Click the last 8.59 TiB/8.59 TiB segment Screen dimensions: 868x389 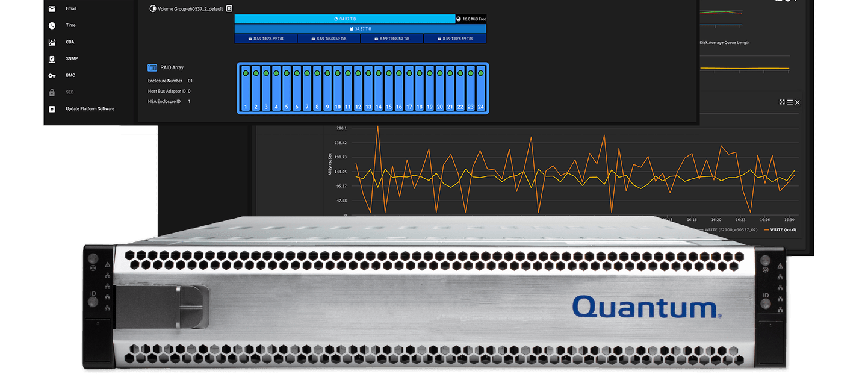[455, 39]
